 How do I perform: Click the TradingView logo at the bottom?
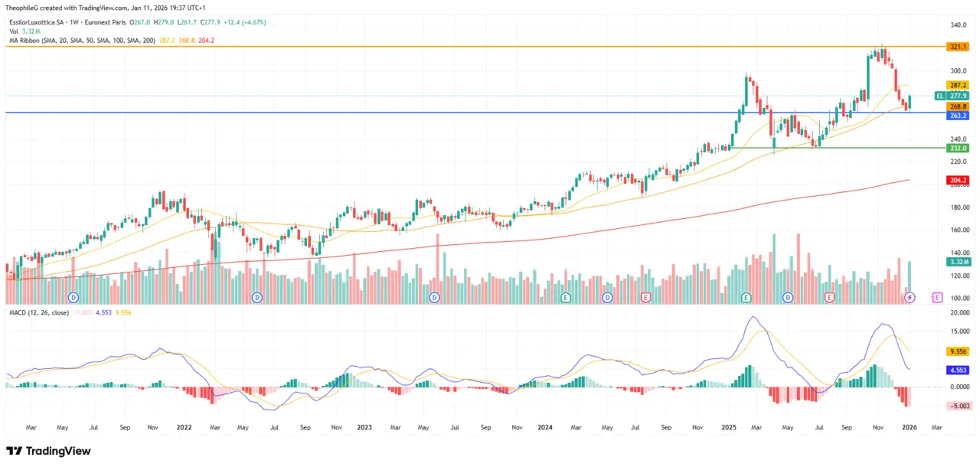pos(48,451)
